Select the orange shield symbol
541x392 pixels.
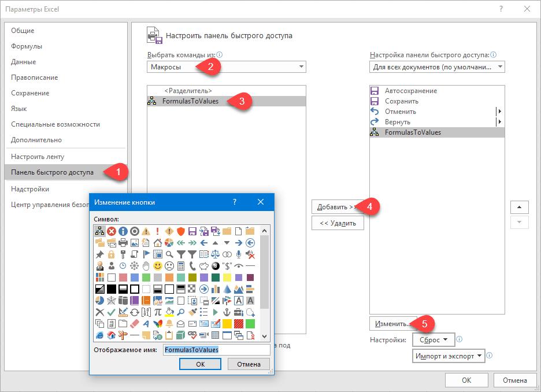point(181,231)
